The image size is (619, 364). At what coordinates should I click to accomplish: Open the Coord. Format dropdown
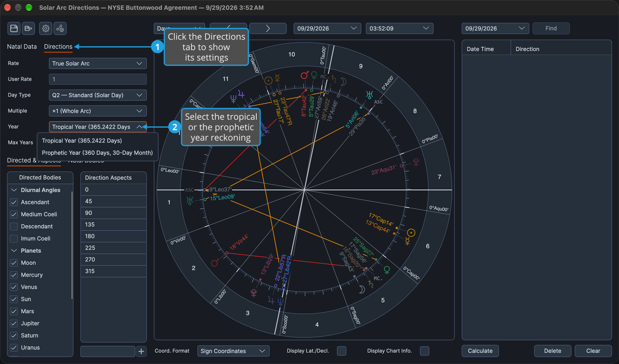point(234,351)
